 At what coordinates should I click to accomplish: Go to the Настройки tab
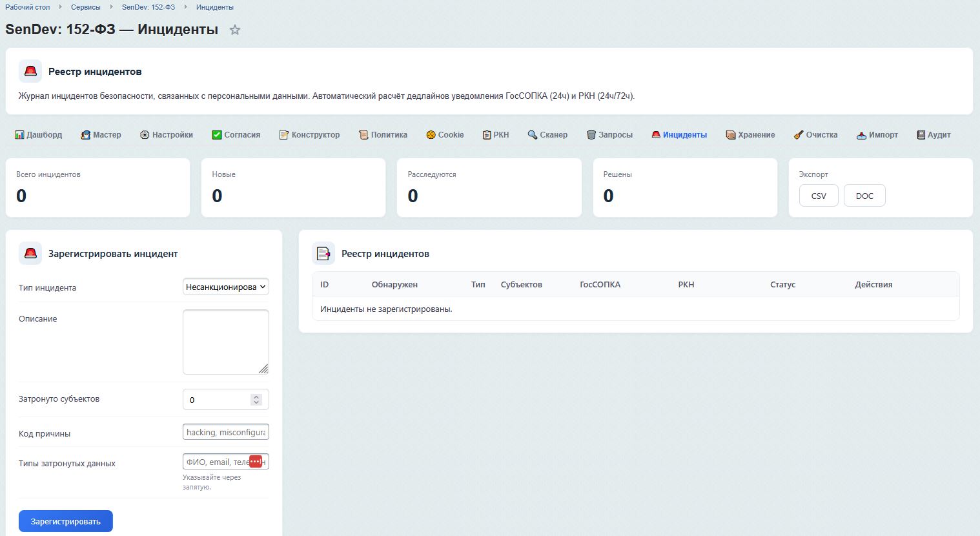(167, 135)
